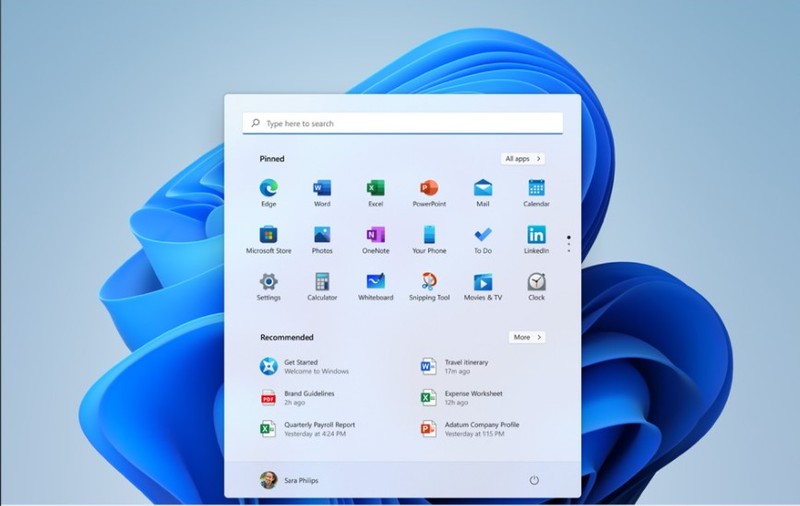Click the Sara Philips user name
Viewport: 800px width, 506px height.
pos(301,480)
